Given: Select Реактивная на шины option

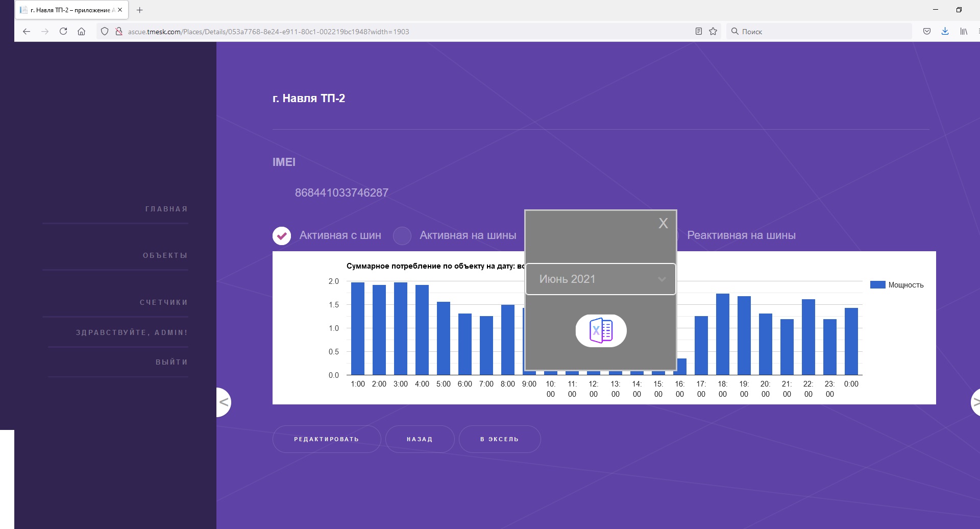Looking at the screenshot, I should pos(741,235).
